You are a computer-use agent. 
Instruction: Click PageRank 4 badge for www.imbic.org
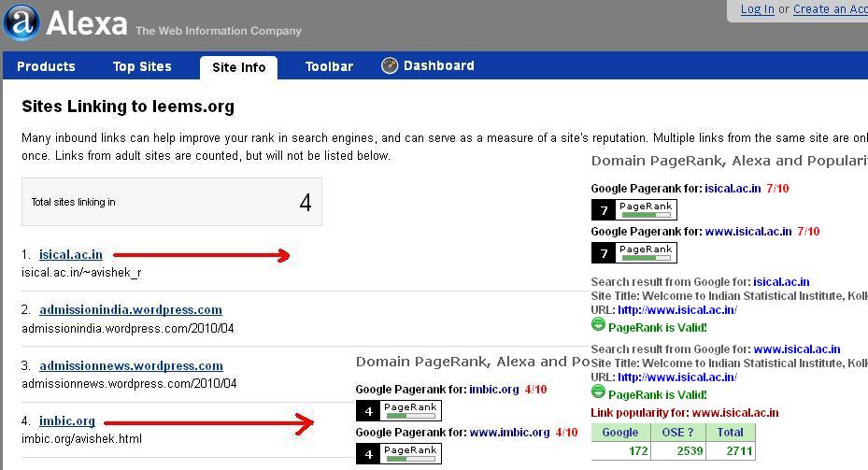399,454
